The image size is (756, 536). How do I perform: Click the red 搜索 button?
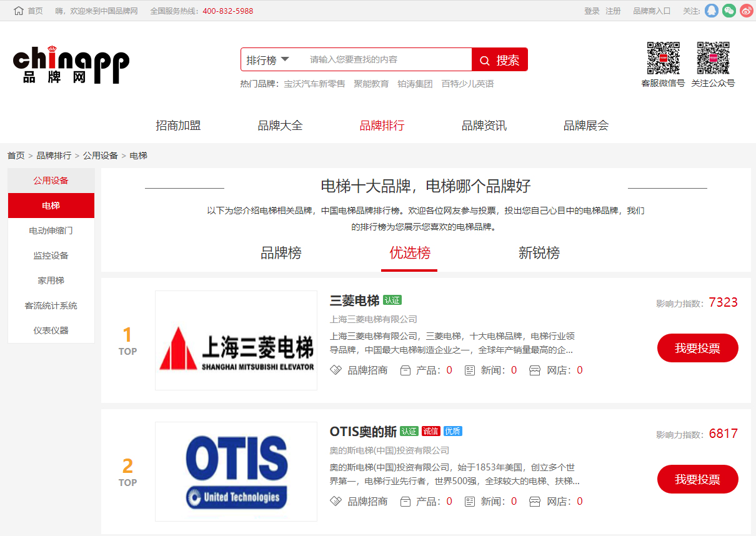click(500, 60)
